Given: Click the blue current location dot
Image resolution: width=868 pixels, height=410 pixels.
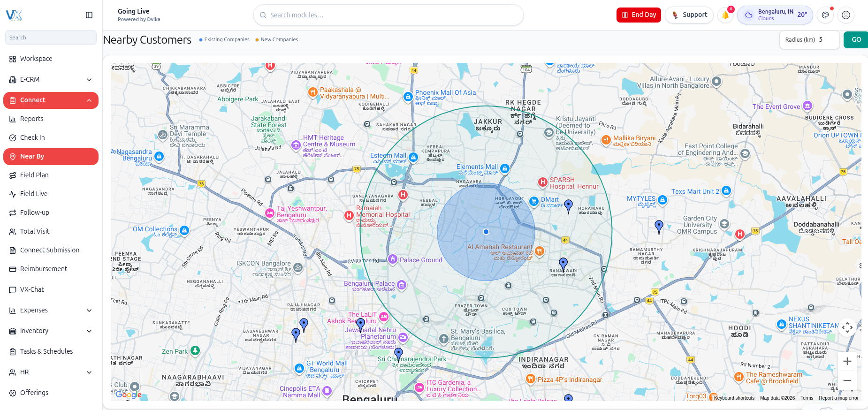Looking at the screenshot, I should [486, 232].
